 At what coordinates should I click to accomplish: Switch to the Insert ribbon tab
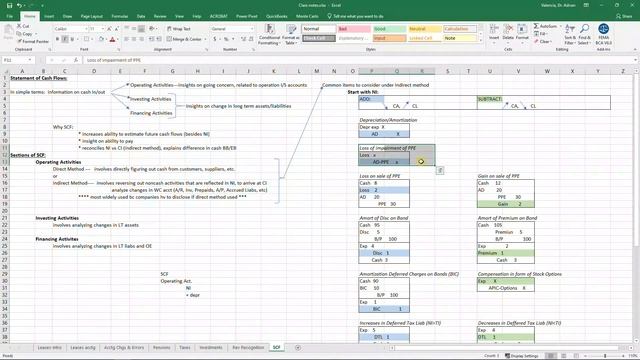(49, 16)
